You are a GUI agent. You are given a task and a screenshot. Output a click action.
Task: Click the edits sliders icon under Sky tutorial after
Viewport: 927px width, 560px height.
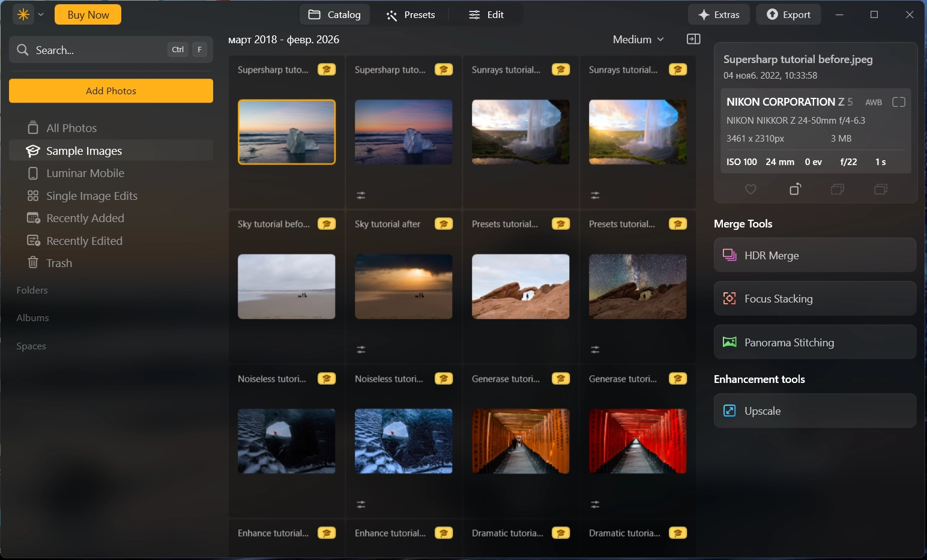361,349
